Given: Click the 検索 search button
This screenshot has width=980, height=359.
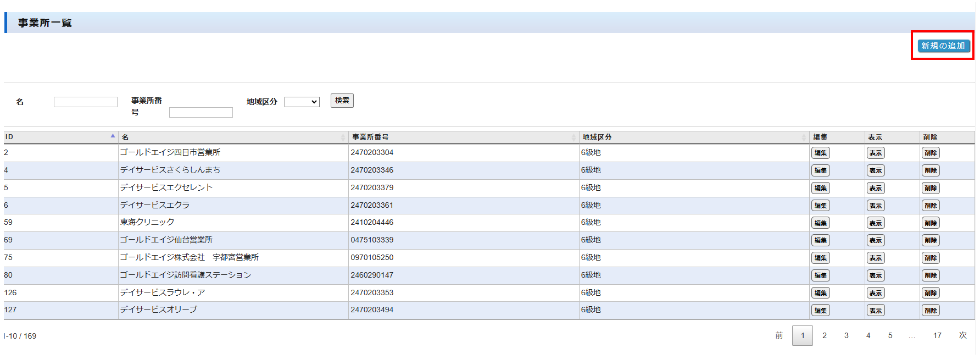Looking at the screenshot, I should click(342, 101).
